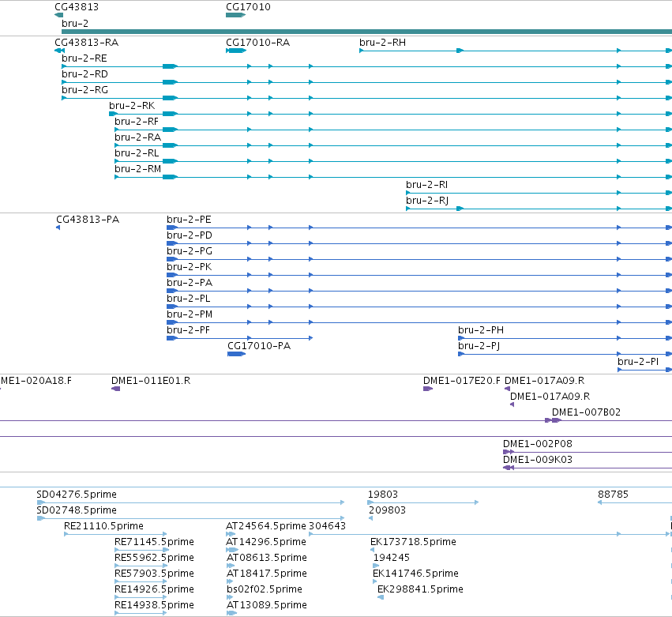Choose the RE57903.5prime EST label
672x617 pixels.
(x=154, y=574)
